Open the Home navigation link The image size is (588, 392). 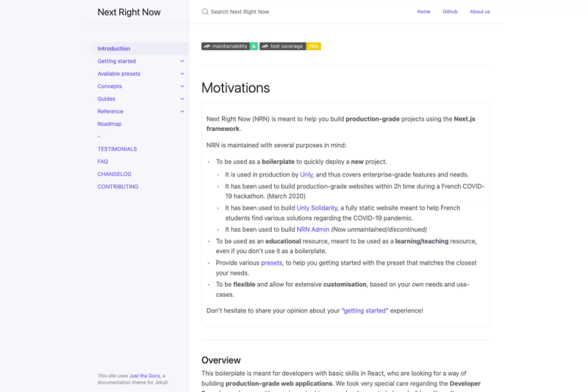424,12
